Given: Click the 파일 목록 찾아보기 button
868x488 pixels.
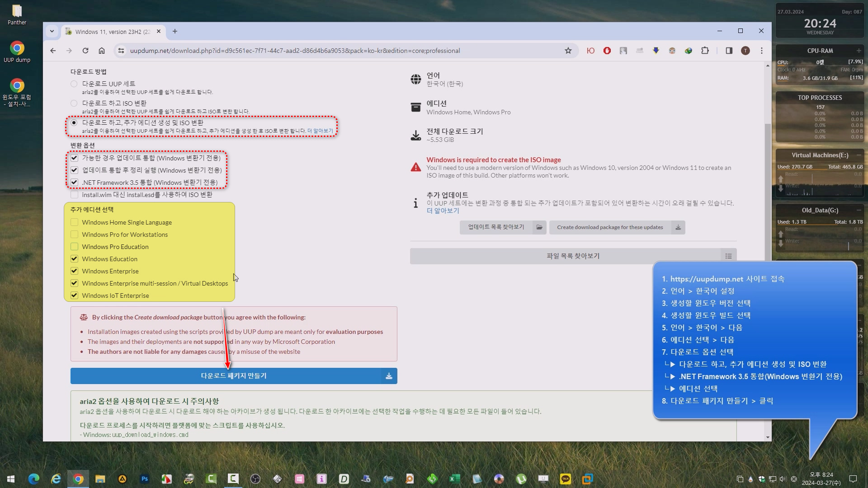Looking at the screenshot, I should coord(573,256).
